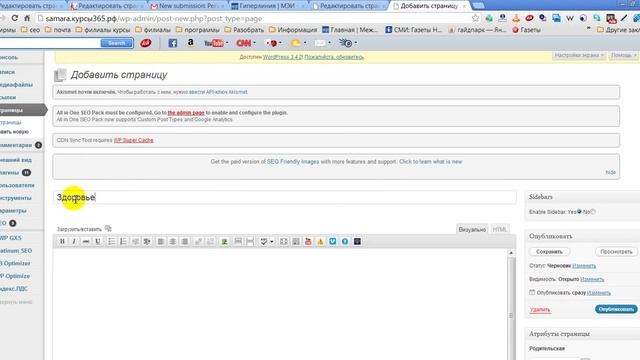Click the yellow warning triangle icon
Screen dimensions: 640x360
tap(320, 241)
